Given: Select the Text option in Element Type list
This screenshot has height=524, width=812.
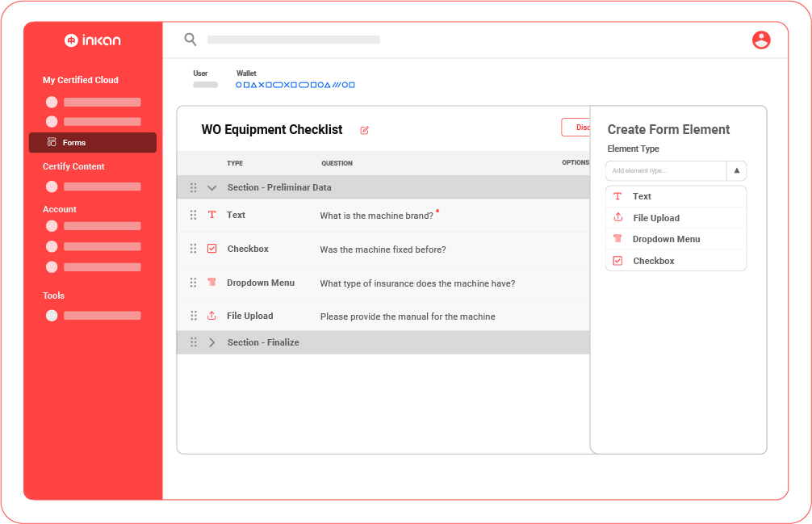Looking at the screenshot, I should tap(676, 196).
